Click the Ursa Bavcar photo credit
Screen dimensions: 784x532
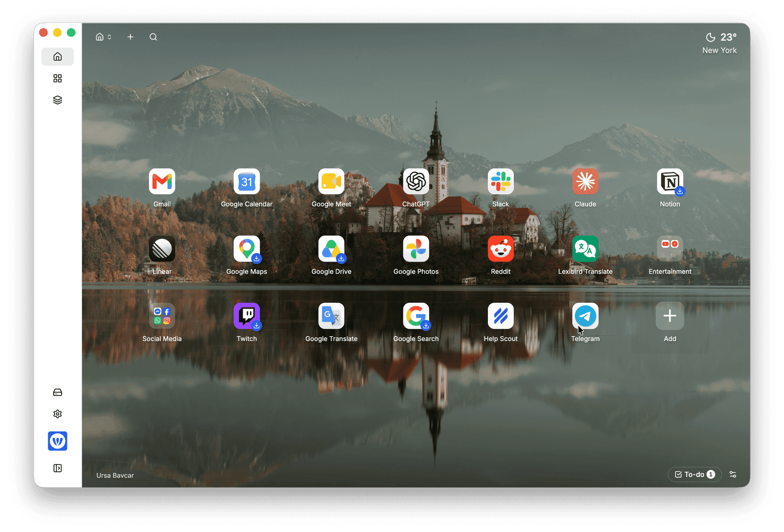[x=115, y=476]
